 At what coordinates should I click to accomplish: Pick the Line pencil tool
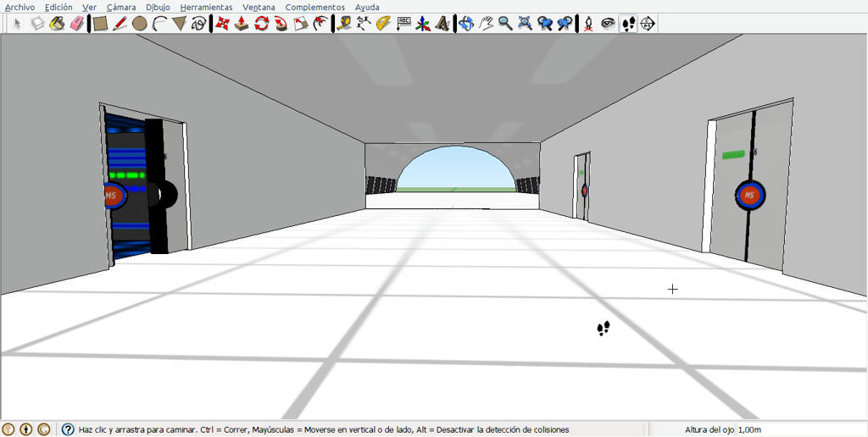(120, 24)
